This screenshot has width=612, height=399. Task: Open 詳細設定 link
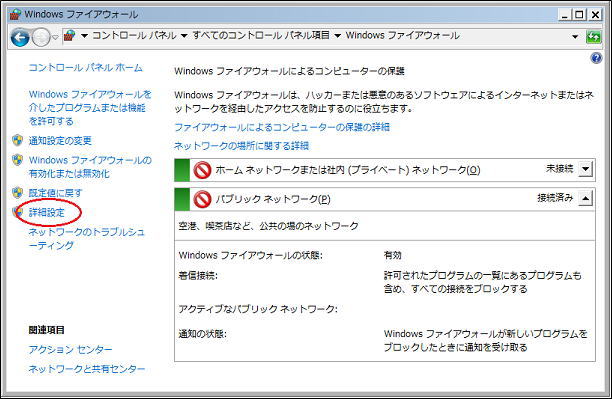tap(47, 213)
